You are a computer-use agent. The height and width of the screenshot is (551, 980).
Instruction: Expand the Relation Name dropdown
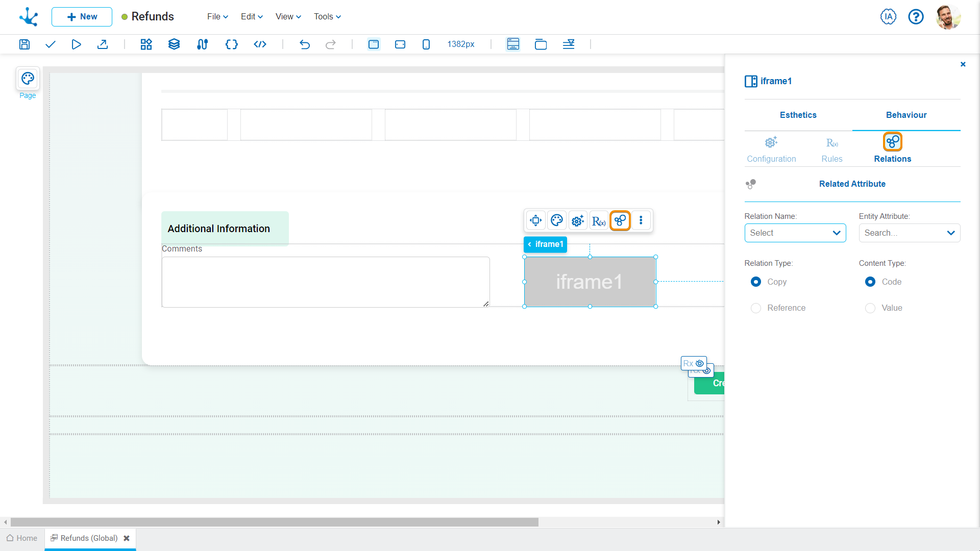pyautogui.click(x=795, y=233)
